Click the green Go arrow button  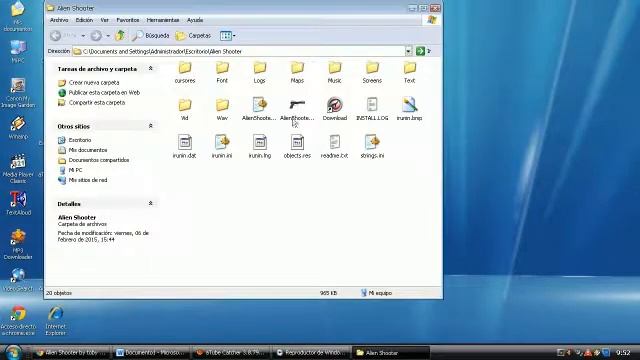420,51
